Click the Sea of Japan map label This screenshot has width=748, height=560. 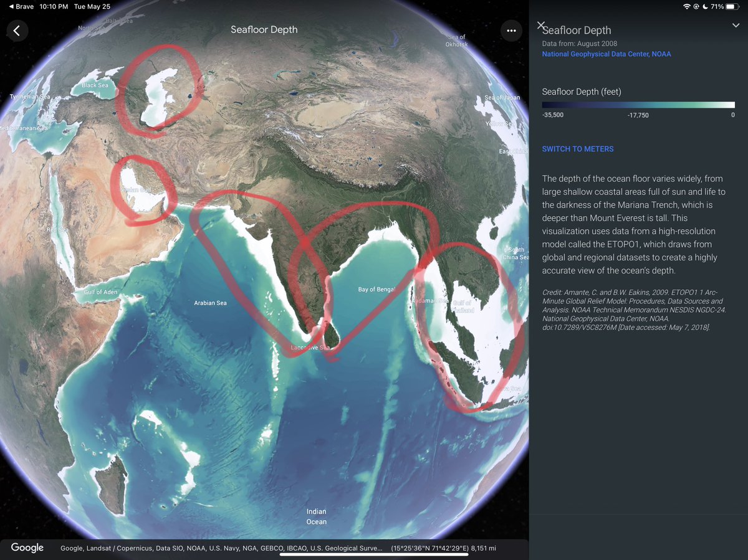(502, 98)
